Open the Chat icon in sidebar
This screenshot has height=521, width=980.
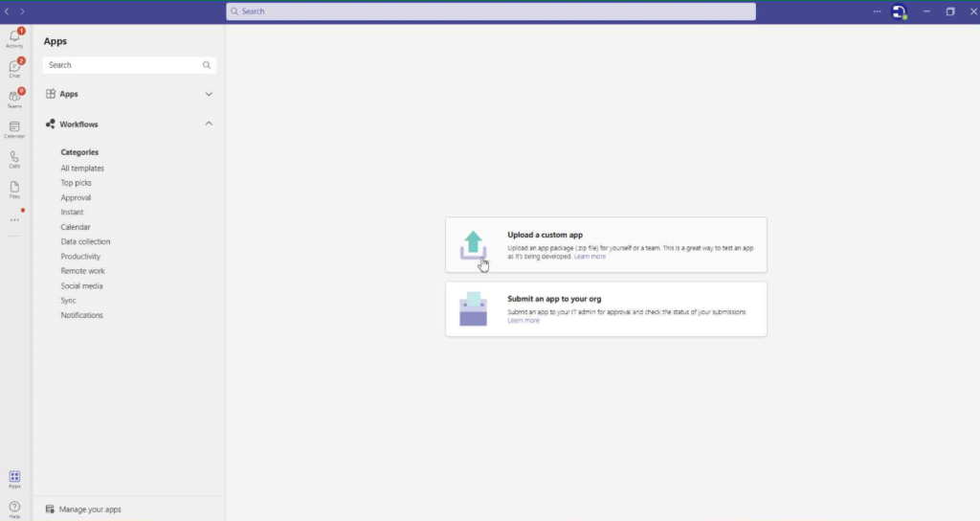14,68
